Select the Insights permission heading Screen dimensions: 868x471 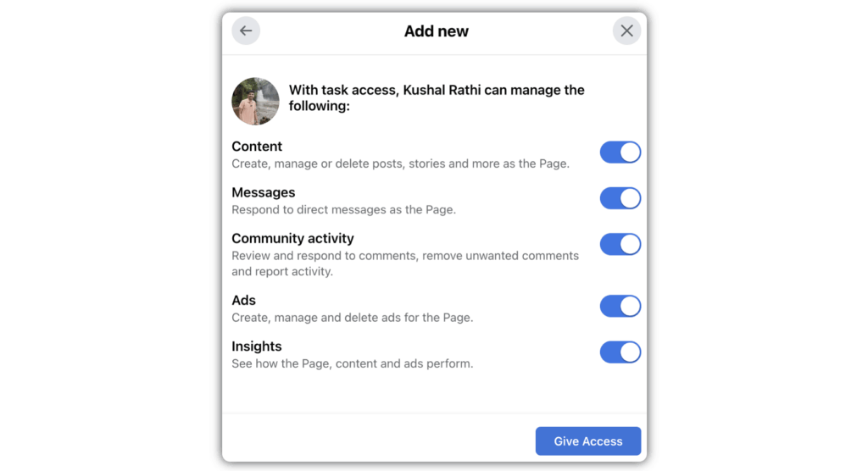[256, 346]
